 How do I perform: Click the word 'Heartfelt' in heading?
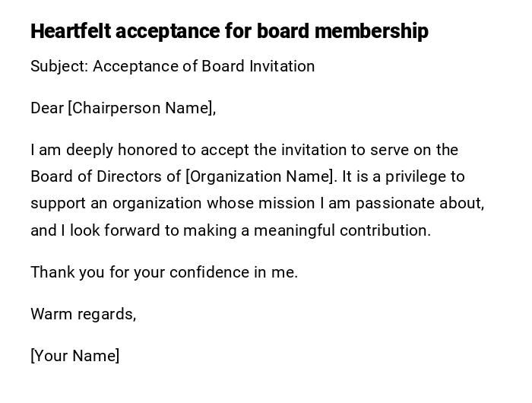pos(71,31)
